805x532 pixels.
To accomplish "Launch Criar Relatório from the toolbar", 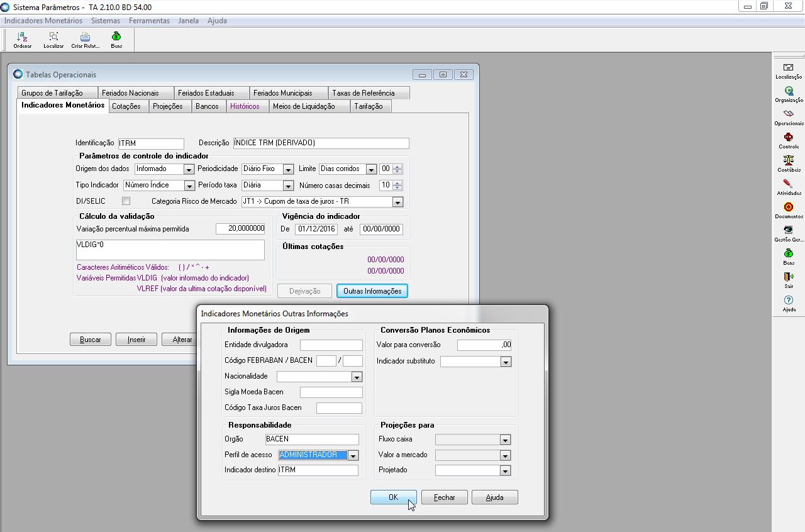I will point(85,40).
